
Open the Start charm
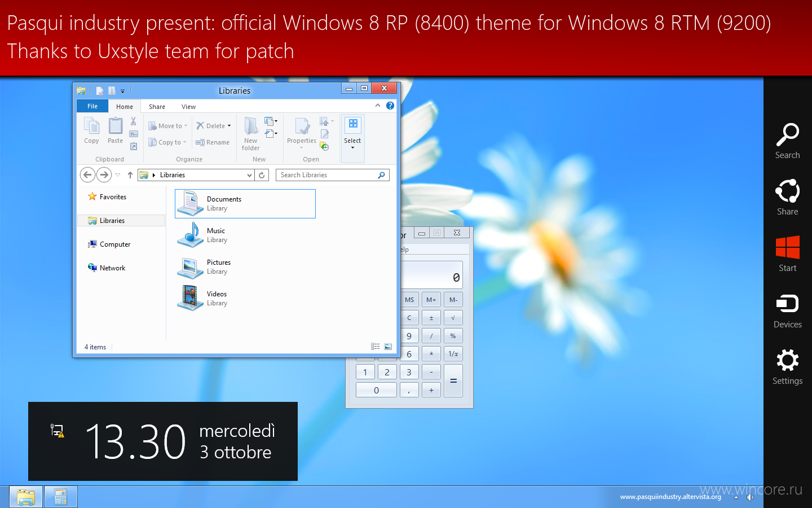click(x=788, y=254)
